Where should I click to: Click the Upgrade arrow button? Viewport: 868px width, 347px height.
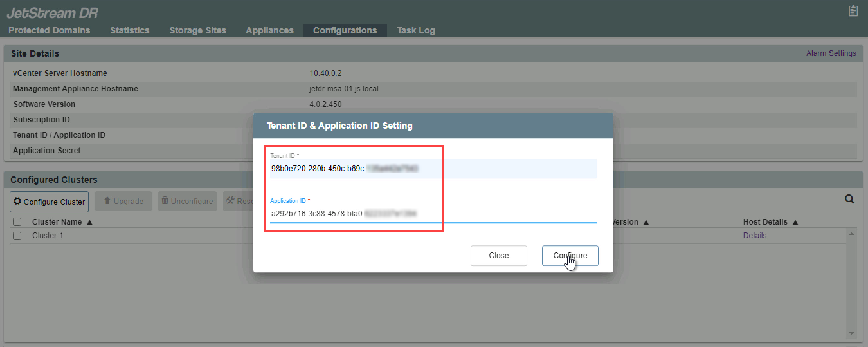coord(123,202)
